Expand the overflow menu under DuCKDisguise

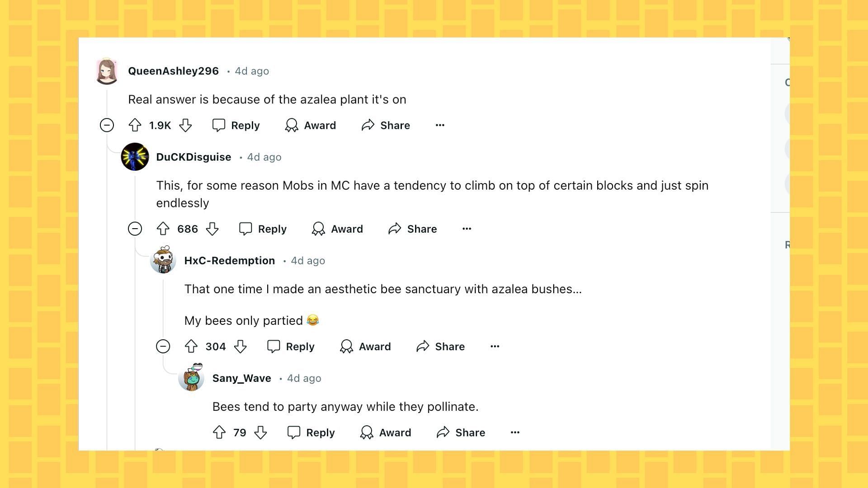467,228
